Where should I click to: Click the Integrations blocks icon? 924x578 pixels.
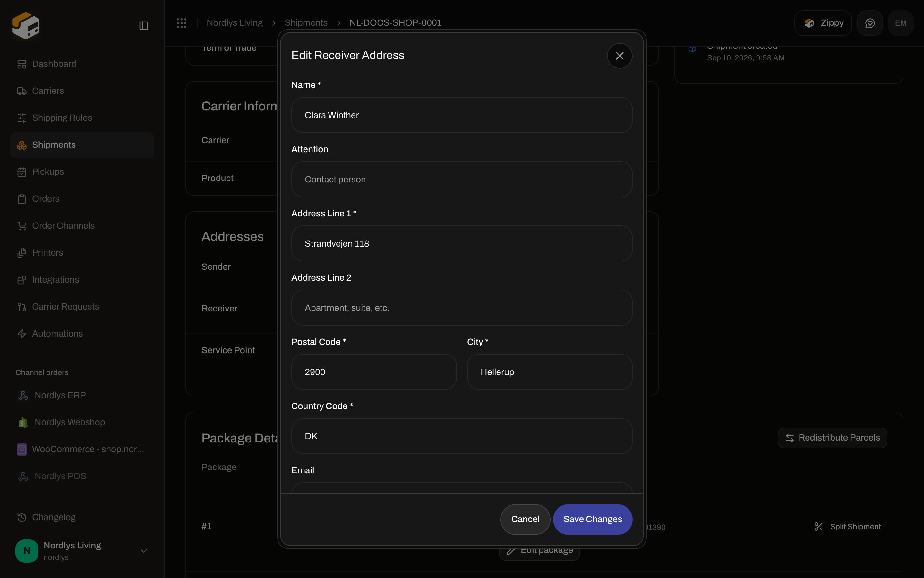pyautogui.click(x=22, y=280)
